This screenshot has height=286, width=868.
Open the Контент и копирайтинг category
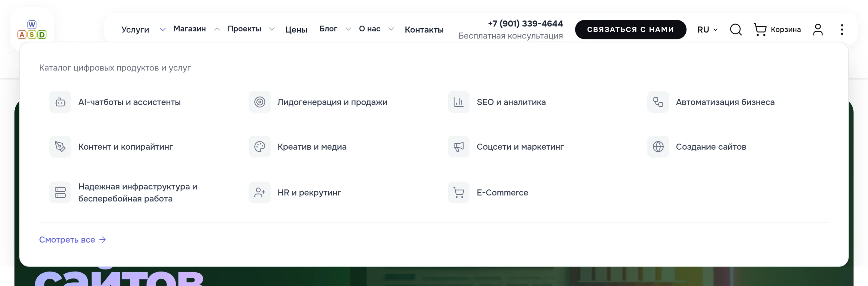[125, 147]
